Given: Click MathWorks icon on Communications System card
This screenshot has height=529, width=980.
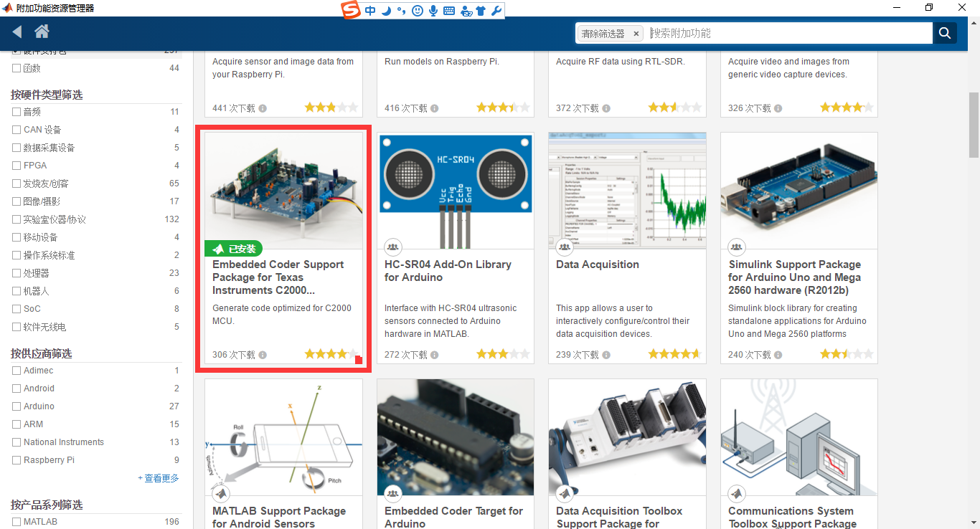Looking at the screenshot, I should 737,494.
